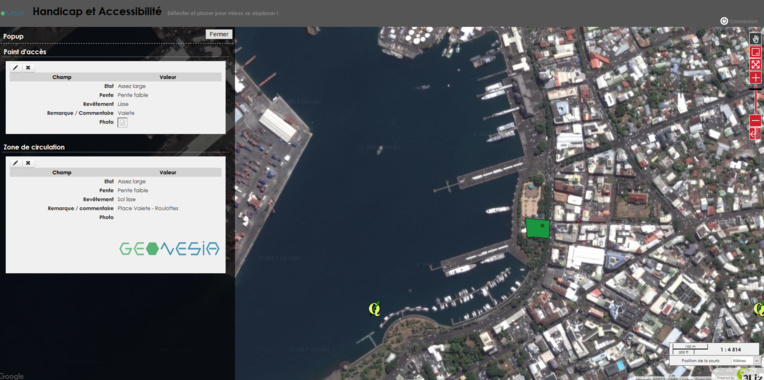Adjust the vertical zoom level slider
Image resolution: width=764 pixels, height=380 pixels.
756,99
